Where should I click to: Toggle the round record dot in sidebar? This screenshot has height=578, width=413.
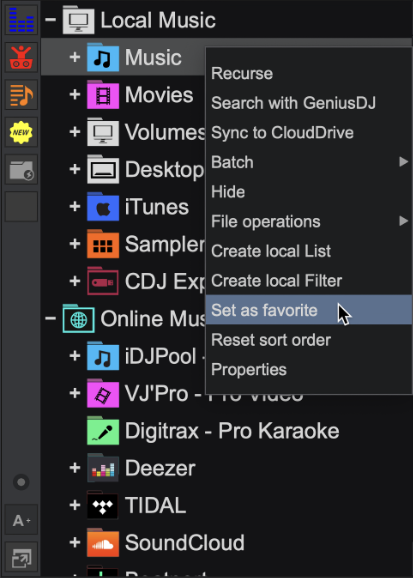point(21,482)
